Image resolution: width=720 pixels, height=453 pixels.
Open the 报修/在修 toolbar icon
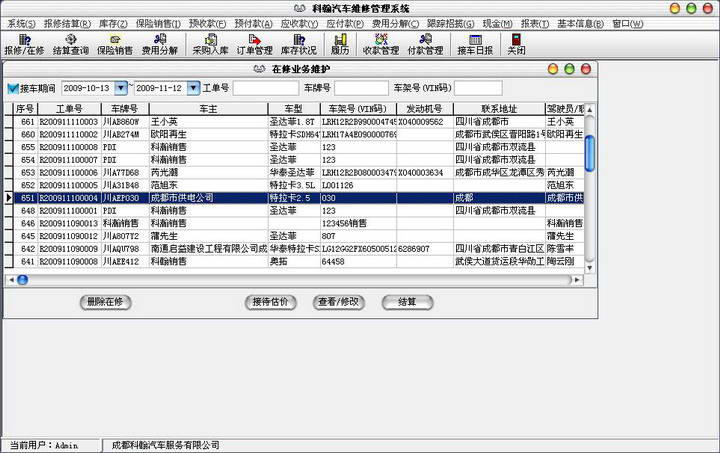pos(24,44)
